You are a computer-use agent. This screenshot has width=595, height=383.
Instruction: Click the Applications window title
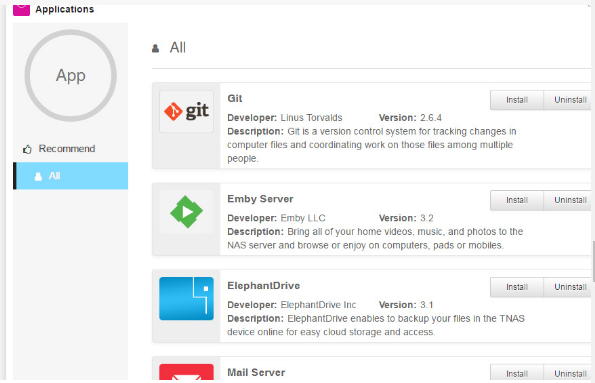pyautogui.click(x=65, y=9)
